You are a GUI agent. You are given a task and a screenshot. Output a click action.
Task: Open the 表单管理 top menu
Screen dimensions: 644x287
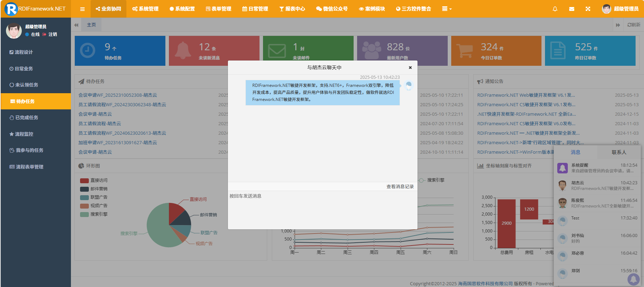click(x=218, y=9)
